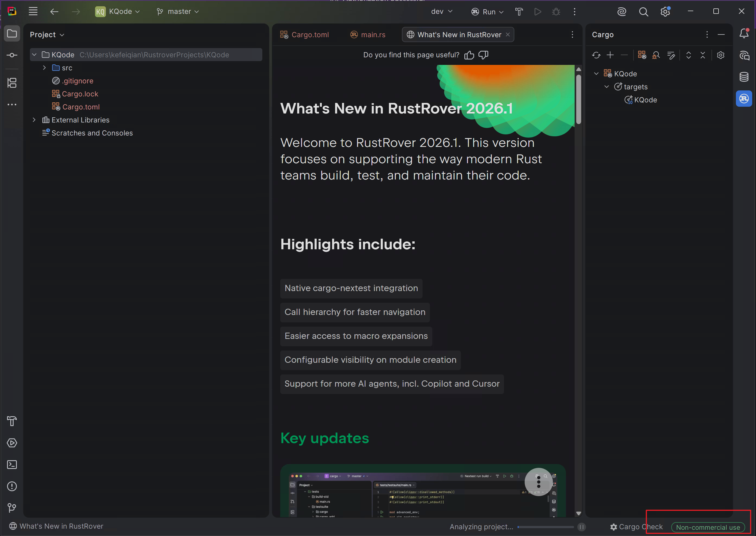Click Support for more AI agents link
Screen dimensions: 756x536
pyautogui.click(x=392, y=384)
